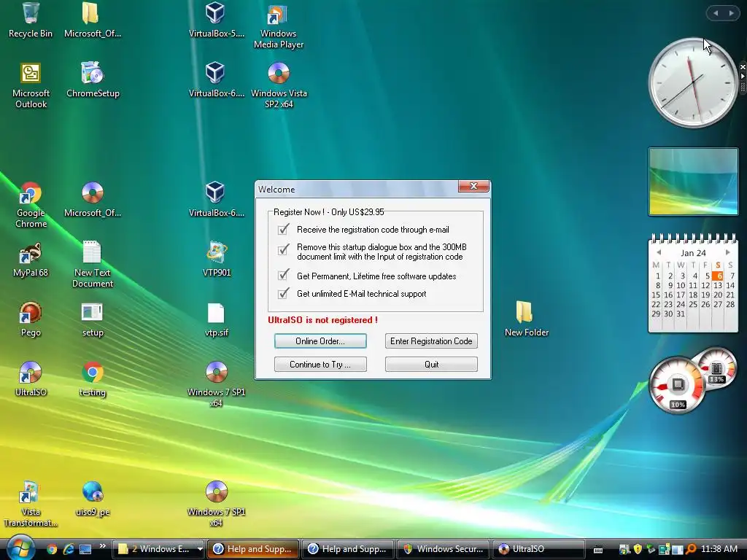The height and width of the screenshot is (560, 747).
Task: Select highlighted day 6 in calendar gadget
Action: [x=718, y=276]
